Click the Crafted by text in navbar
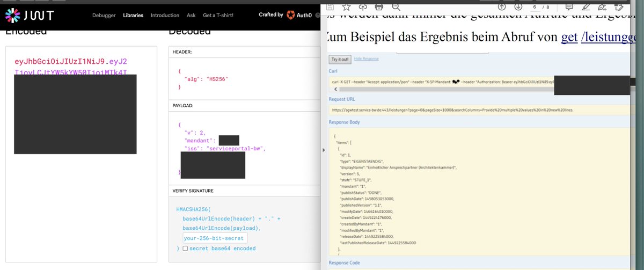This screenshot has height=270, width=644. (271, 15)
